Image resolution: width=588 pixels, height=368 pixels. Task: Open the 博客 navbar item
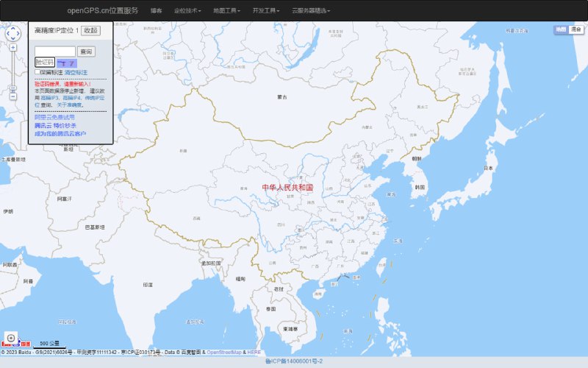pos(157,11)
